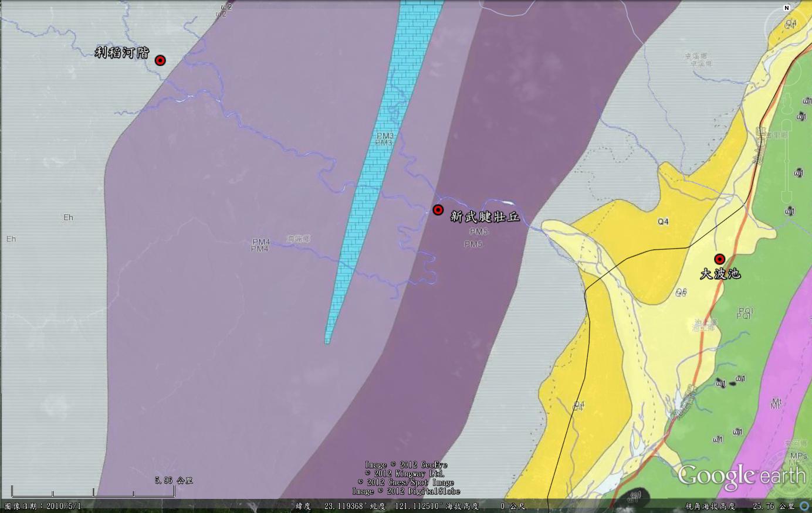Click the Mt label on magenta band
The height and width of the screenshot is (513, 812).
(776, 403)
